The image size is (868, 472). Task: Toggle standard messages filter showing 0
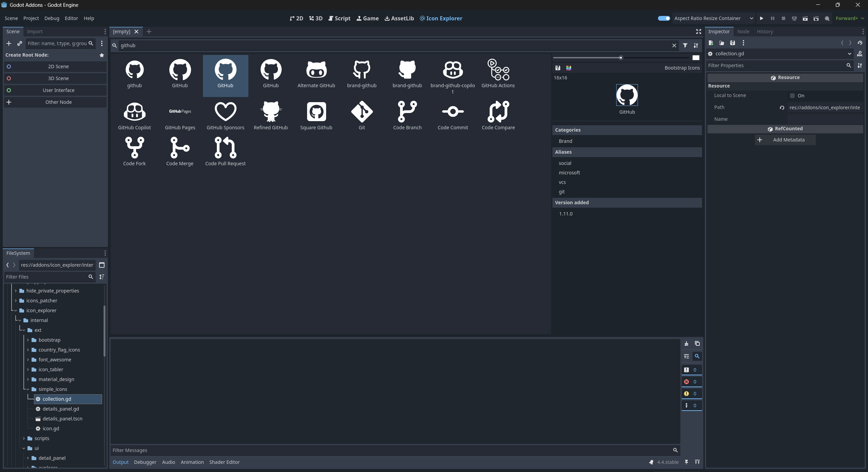pyautogui.click(x=691, y=370)
